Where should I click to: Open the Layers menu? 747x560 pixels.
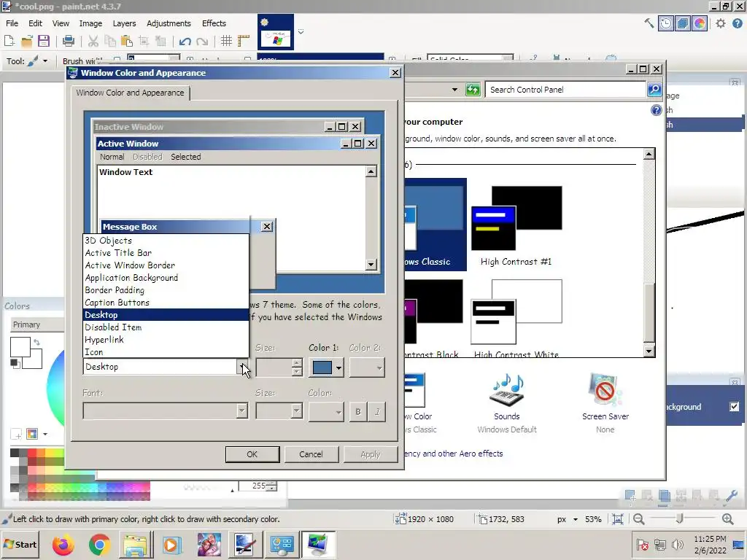click(x=124, y=23)
